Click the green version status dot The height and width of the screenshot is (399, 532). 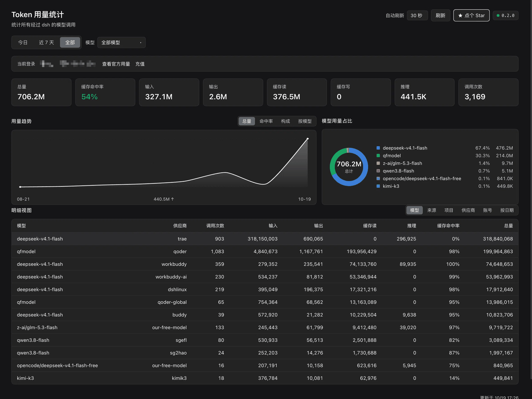click(498, 16)
